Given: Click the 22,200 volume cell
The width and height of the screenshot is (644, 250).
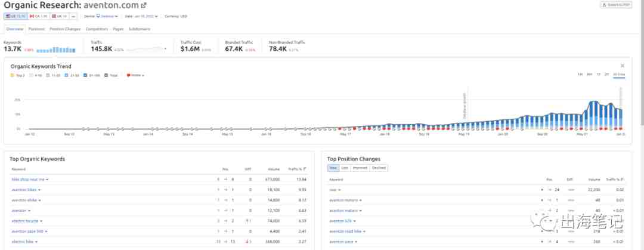Looking at the screenshot, I should [x=593, y=190].
